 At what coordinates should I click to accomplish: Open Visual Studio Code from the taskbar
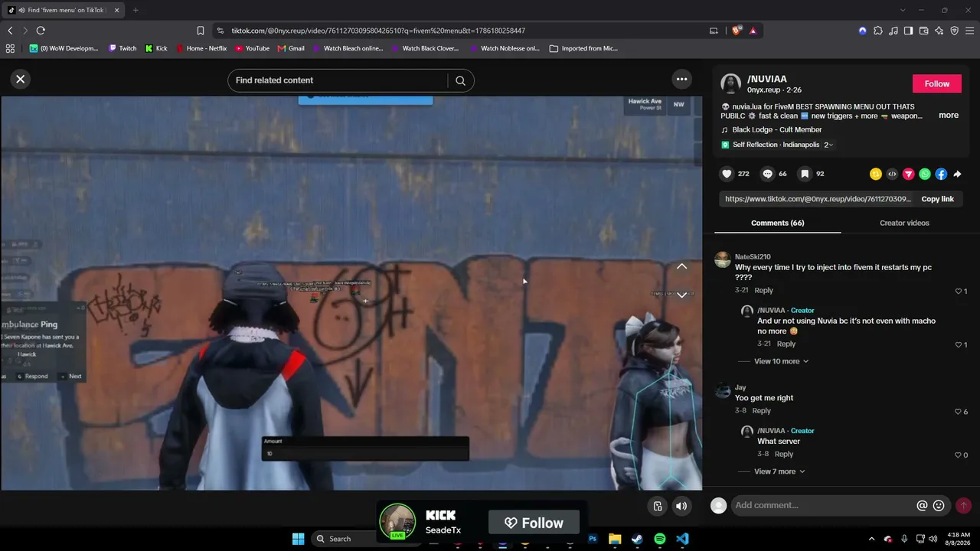682,539
